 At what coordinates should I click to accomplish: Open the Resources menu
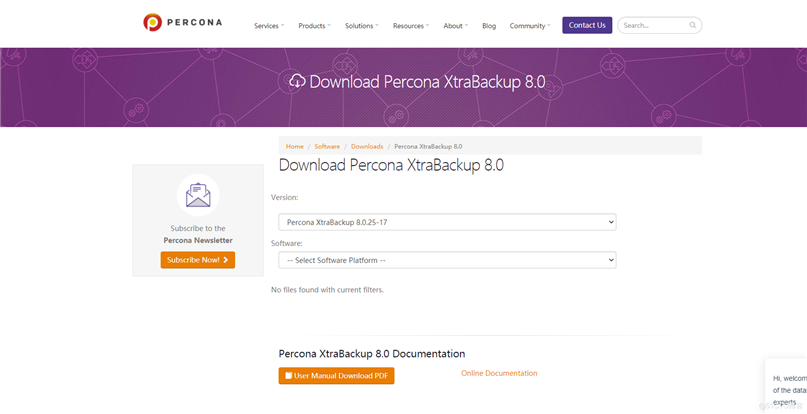[x=411, y=26]
